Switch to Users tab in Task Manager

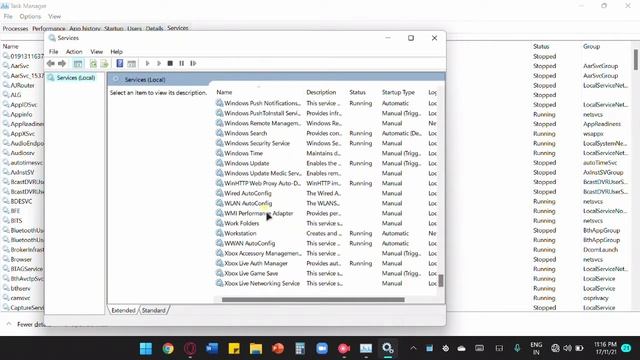(134, 29)
